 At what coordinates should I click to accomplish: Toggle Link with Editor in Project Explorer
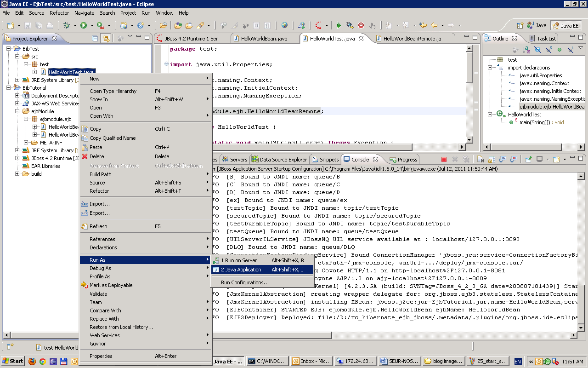[106, 38]
